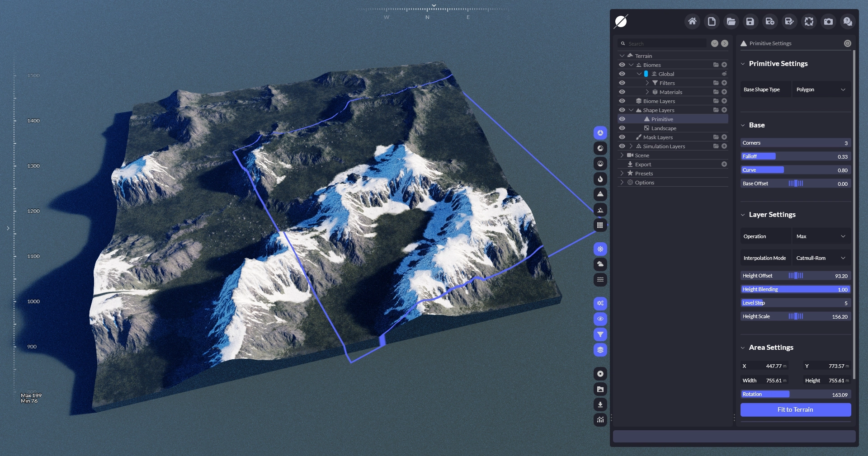Click the flame icon in viewport sidebar
This screenshot has width=868, height=456.
click(600, 179)
